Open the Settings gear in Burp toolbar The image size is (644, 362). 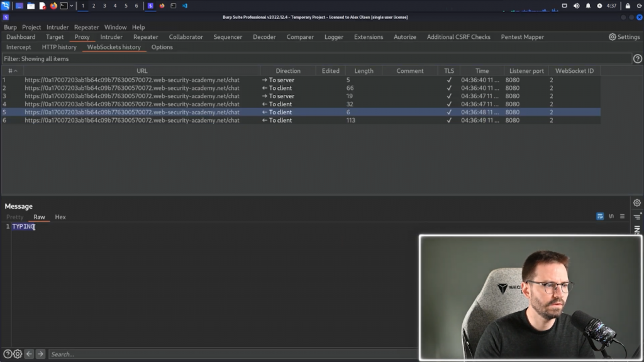[624, 37]
